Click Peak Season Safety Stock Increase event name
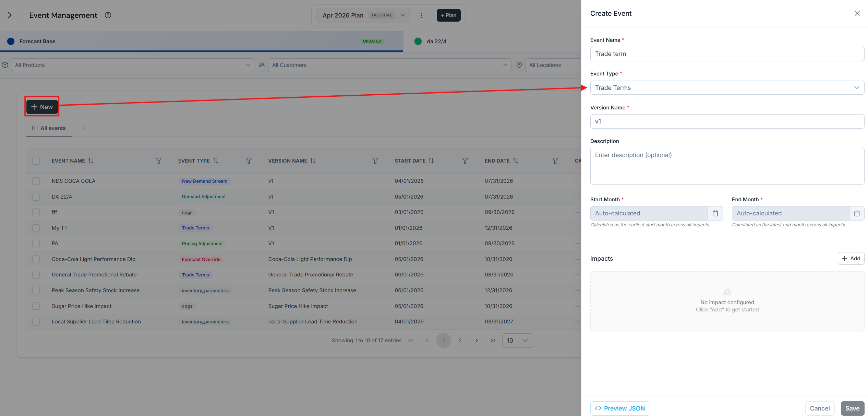Screen dimensions: 868x416 pyautogui.click(x=96, y=290)
